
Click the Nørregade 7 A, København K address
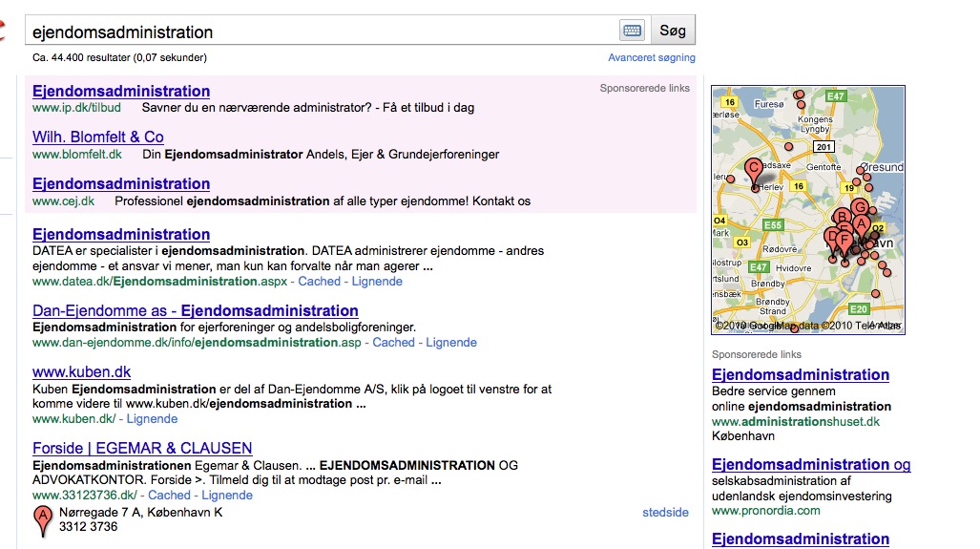click(140, 513)
